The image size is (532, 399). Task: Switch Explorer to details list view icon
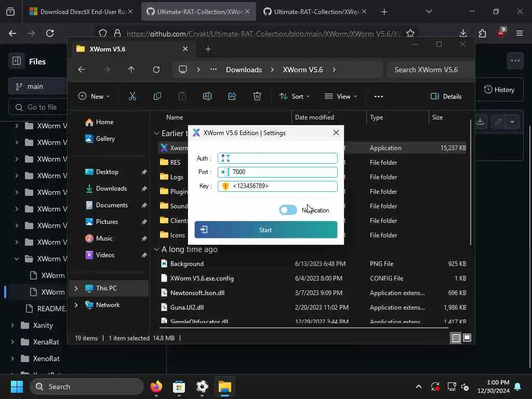(x=456, y=338)
